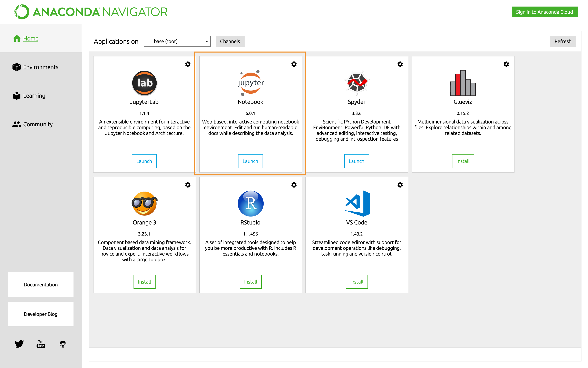Click the Jupyter Notebook logo icon
The width and height of the screenshot is (588, 368).
(251, 83)
